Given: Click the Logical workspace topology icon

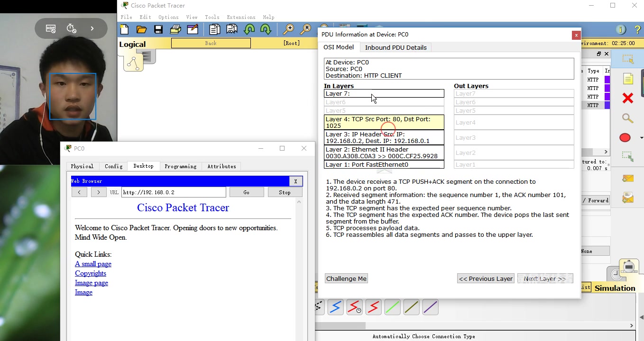Looking at the screenshot, I should [133, 63].
